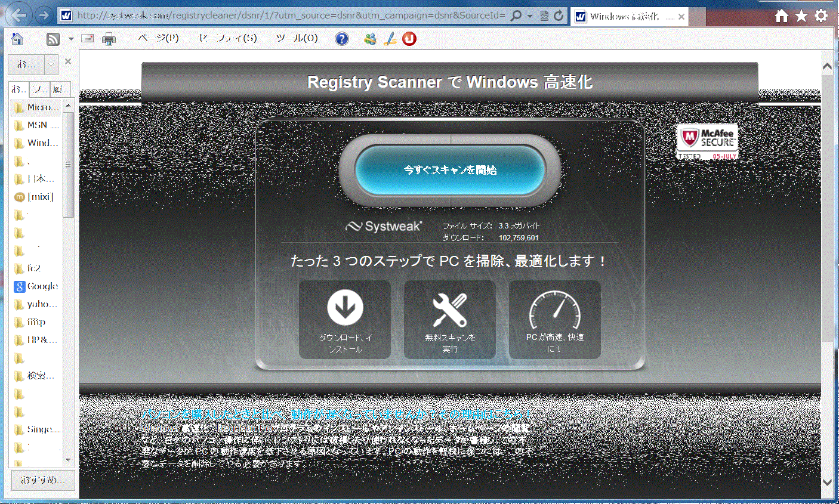Click the pen and ink toolbar icon
This screenshot has height=504, width=839.
[x=390, y=39]
